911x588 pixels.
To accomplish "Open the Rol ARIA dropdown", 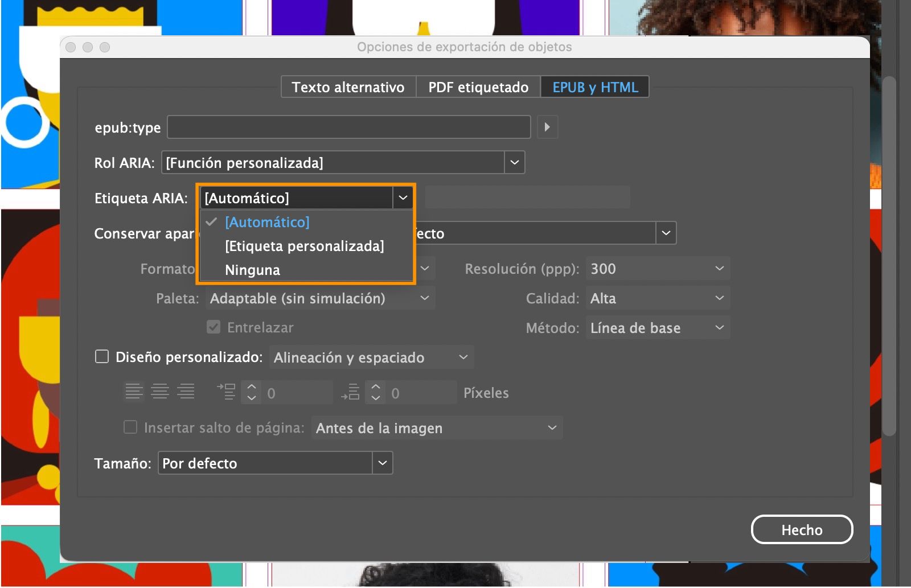I will [x=514, y=162].
